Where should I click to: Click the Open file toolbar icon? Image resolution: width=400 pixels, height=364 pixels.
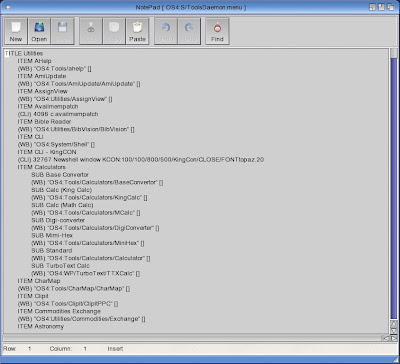[x=39, y=31]
